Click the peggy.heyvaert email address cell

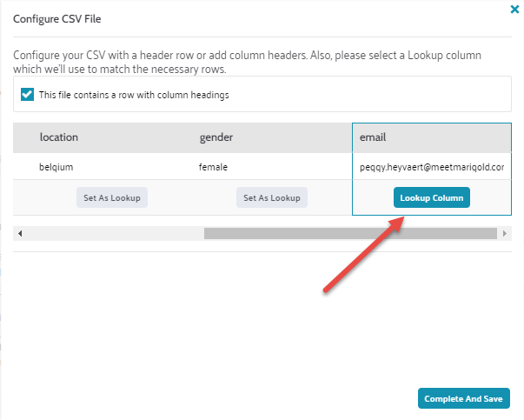431,166
